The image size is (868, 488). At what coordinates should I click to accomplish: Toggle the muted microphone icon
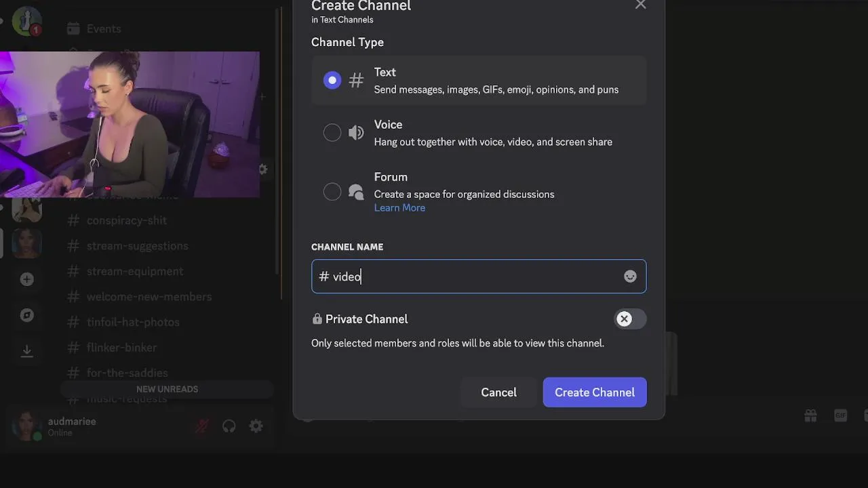pyautogui.click(x=202, y=426)
